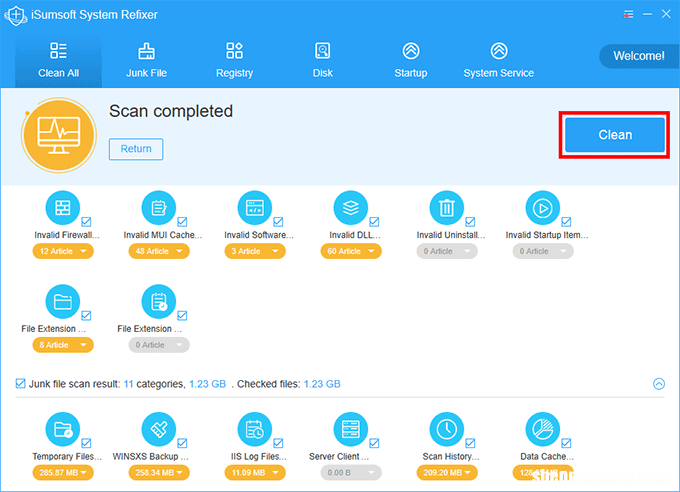Viewport: 680px width, 492px height.
Task: Click the Welcome! button
Action: (x=639, y=56)
